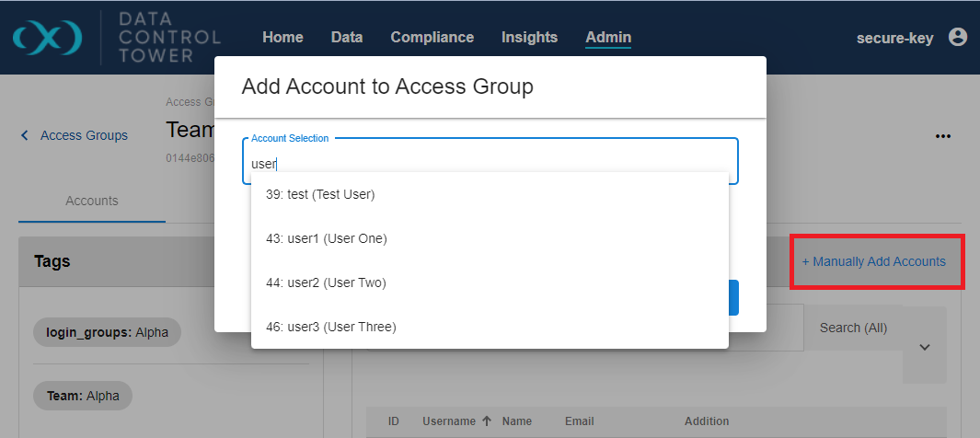Click the Manually Add Accounts link
This screenshot has width=980, height=438.
[873, 261]
